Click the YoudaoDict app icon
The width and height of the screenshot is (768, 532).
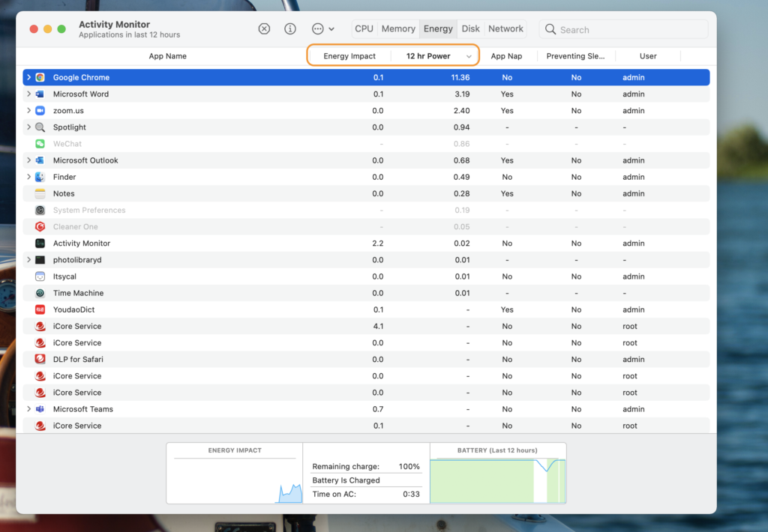tap(40, 309)
